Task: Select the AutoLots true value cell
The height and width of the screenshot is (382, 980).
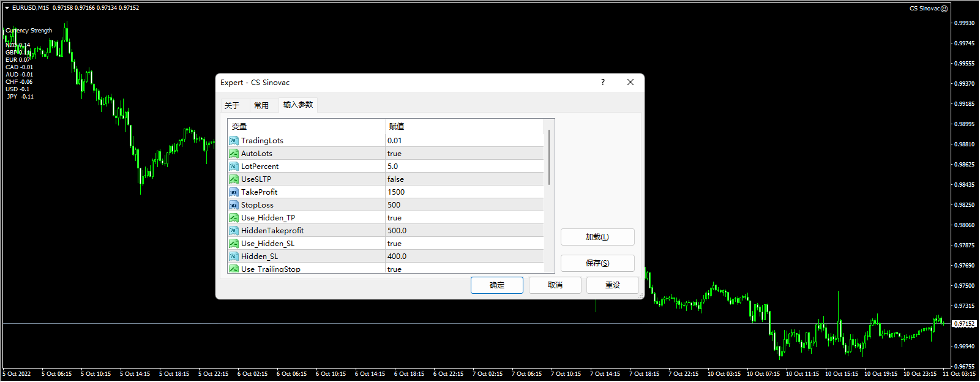Action: (x=464, y=154)
